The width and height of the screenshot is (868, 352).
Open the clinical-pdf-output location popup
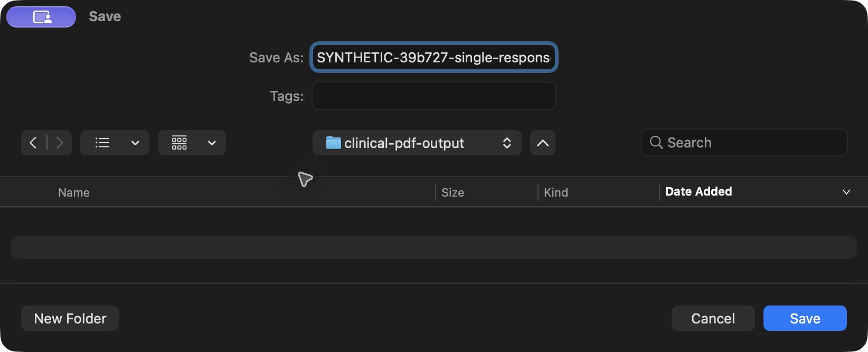pyautogui.click(x=417, y=143)
